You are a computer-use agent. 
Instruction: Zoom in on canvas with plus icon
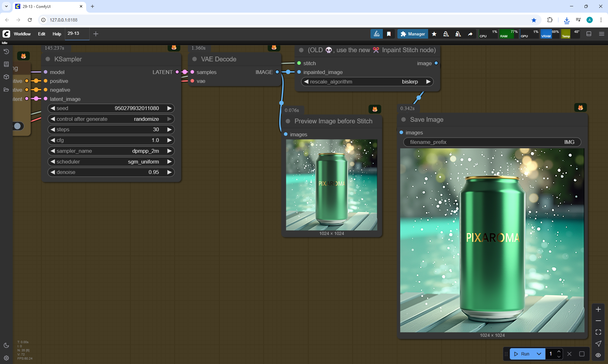click(598, 309)
